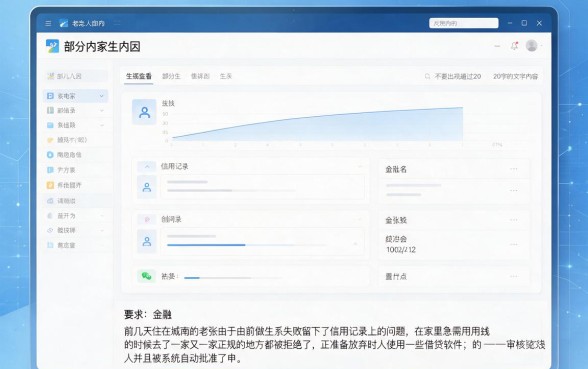This screenshot has width=588, height=369.
Task: Click the icon of the highlighted sidebar item
Action: pos(50,96)
